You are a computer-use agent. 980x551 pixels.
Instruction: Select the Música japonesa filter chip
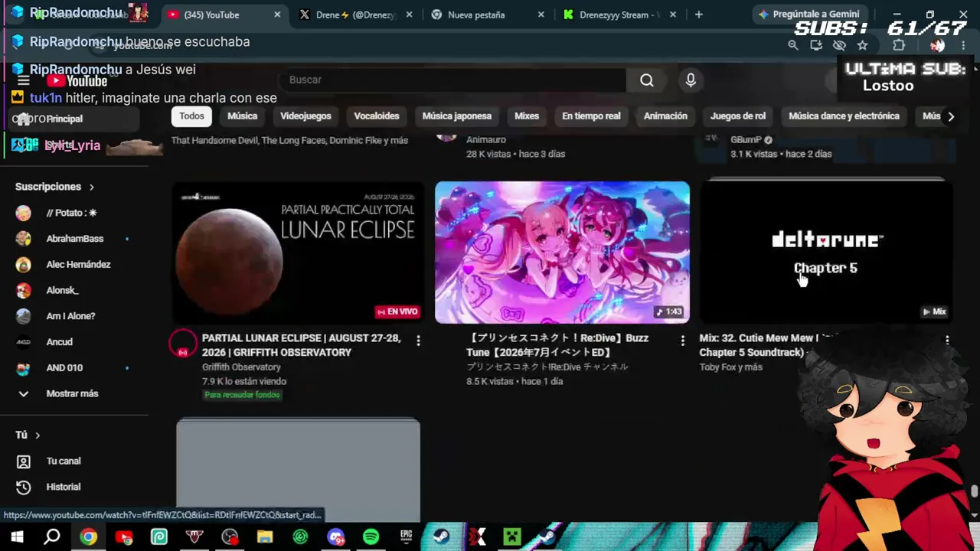click(x=457, y=116)
